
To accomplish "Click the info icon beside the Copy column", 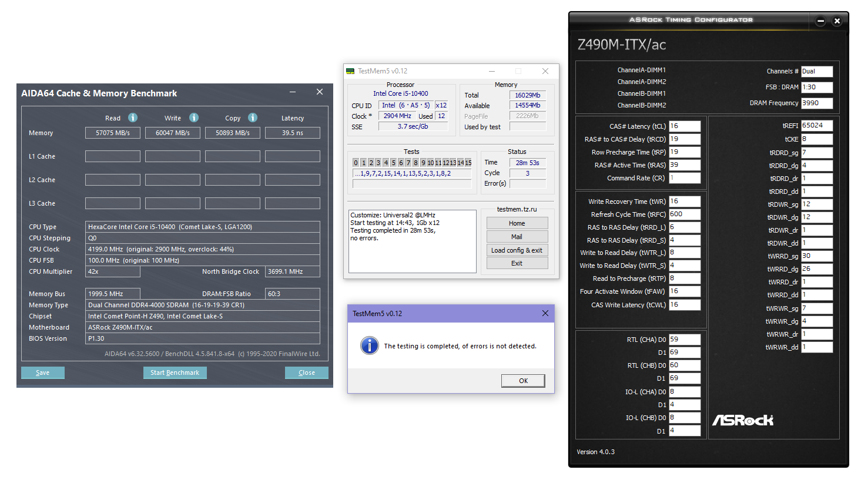I will 253,118.
